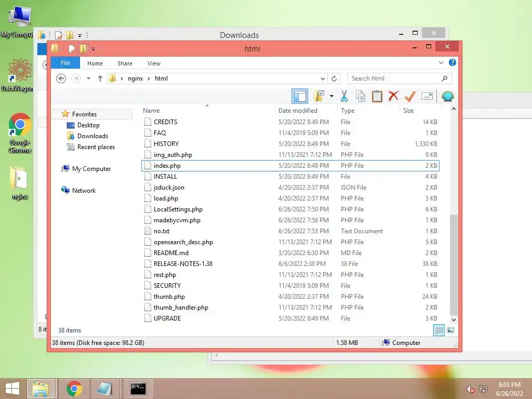The width and height of the screenshot is (532, 399).
Task: Select My Computer in navigation pane
Action: click(91, 169)
